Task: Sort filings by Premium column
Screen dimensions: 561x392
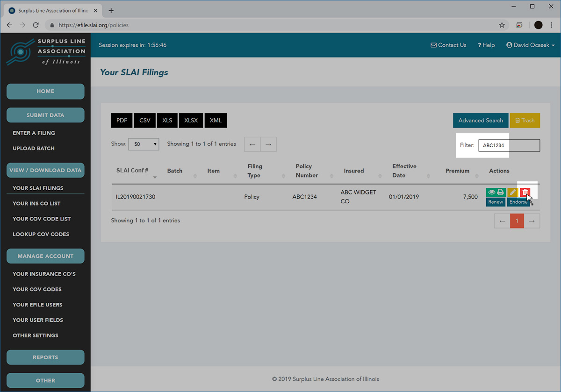Action: point(457,171)
